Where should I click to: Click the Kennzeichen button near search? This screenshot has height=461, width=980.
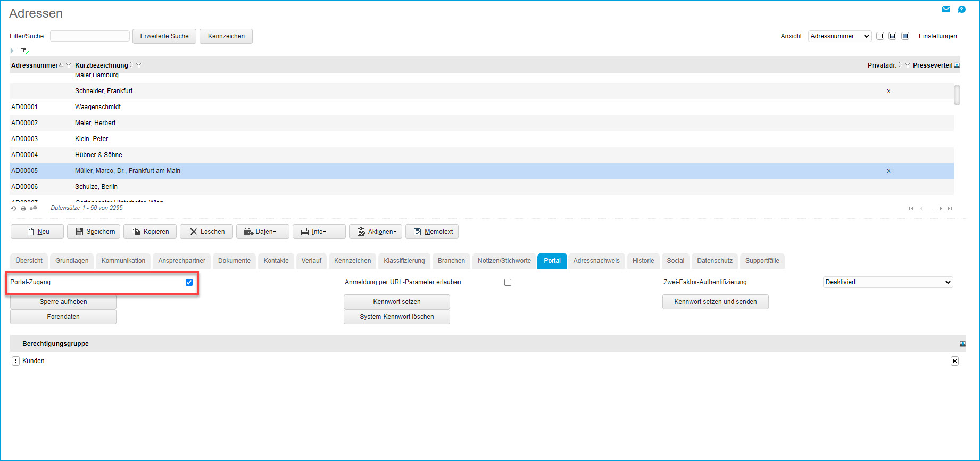click(x=226, y=36)
